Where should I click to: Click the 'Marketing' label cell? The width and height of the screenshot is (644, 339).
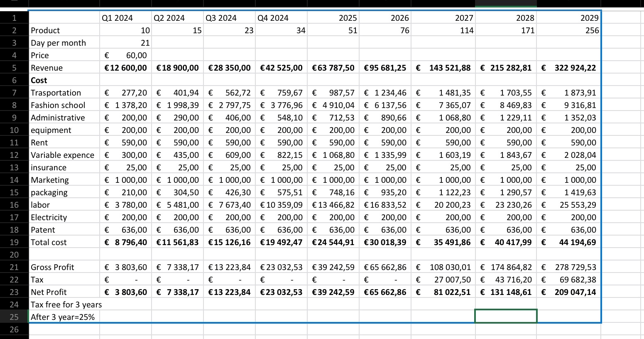49,179
